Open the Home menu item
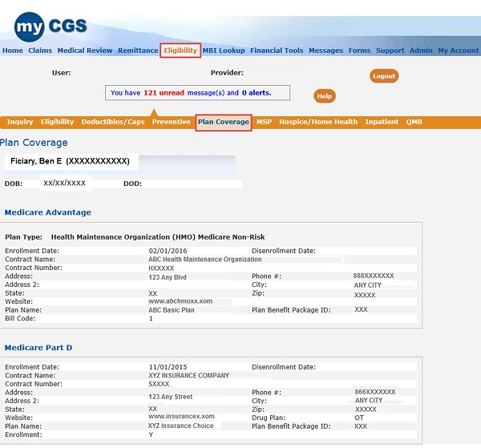This screenshot has width=481, height=448. point(13,50)
